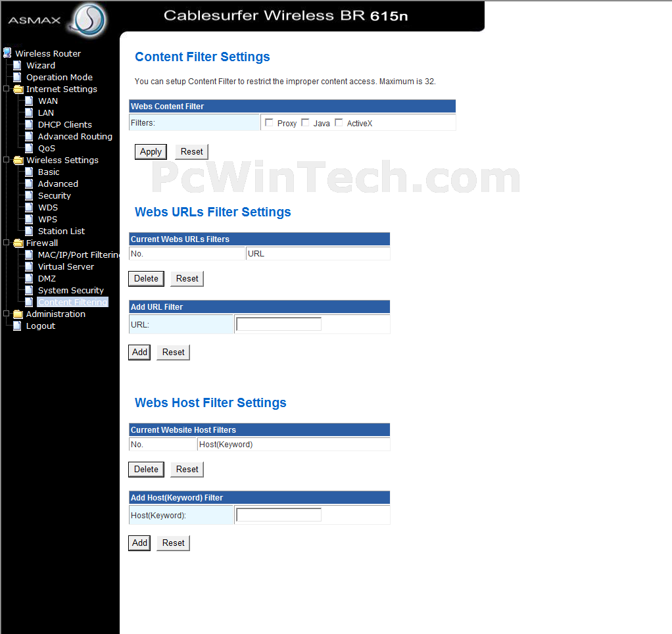Click the page icon beside Advanced Routing

click(29, 136)
